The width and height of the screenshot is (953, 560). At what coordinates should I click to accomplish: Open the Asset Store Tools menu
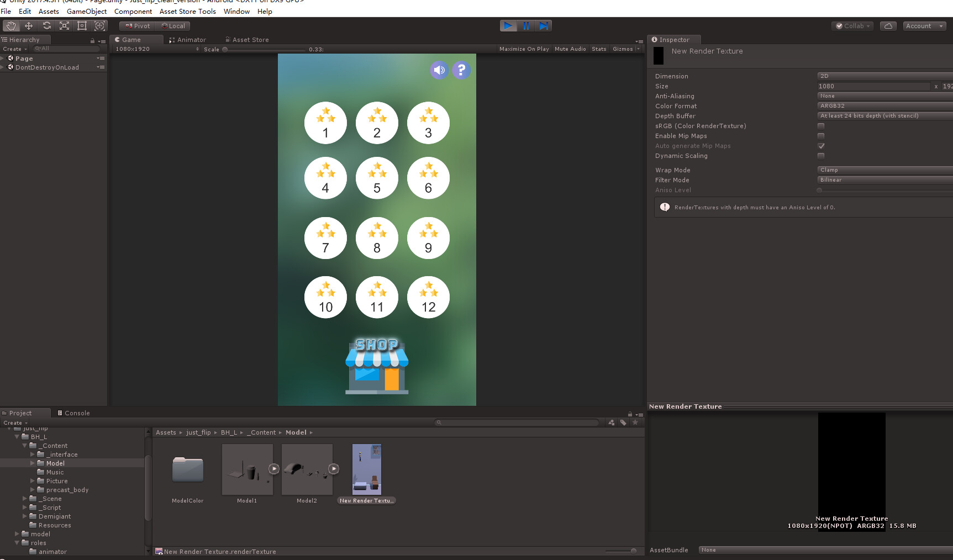click(188, 11)
